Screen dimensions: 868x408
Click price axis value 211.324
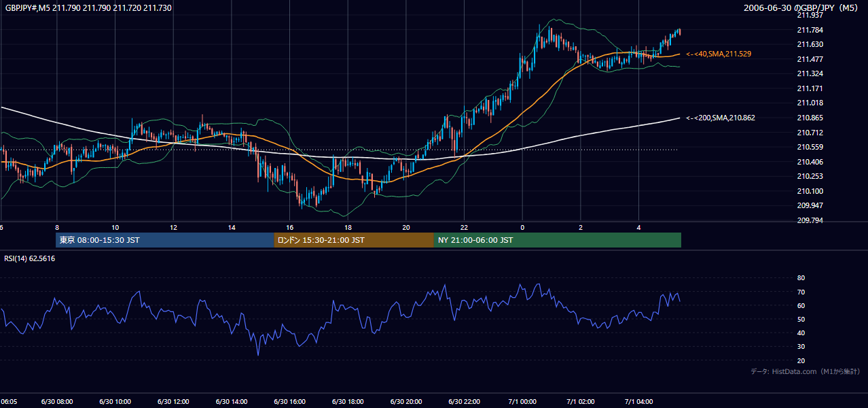click(810, 73)
